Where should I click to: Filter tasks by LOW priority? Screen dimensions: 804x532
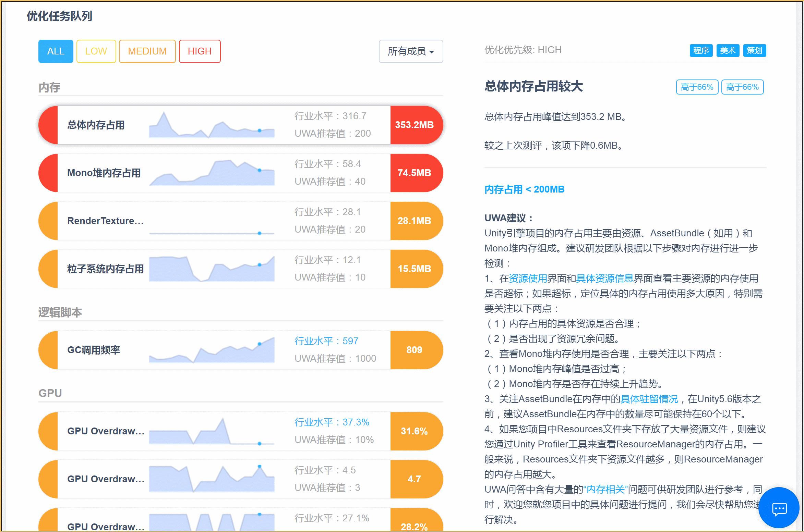(96, 51)
